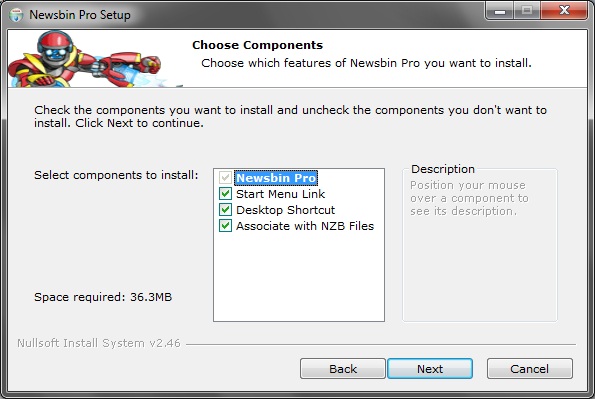The image size is (595, 399).
Task: Click the disabled maximize window button
Action: pyautogui.click(x=527, y=11)
